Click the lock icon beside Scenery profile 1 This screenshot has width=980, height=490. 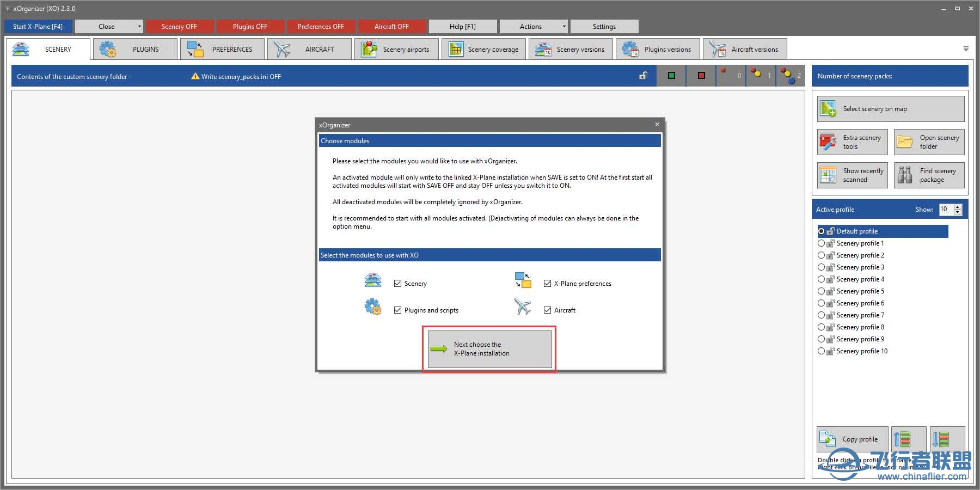pyautogui.click(x=831, y=243)
